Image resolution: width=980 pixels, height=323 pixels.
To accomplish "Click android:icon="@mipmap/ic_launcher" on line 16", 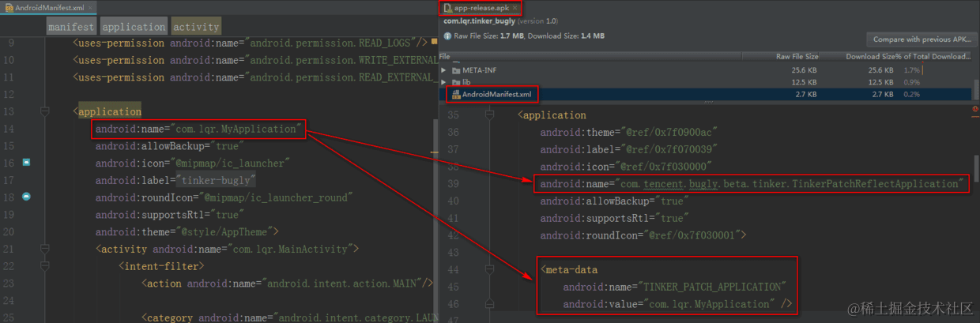I will (x=193, y=163).
